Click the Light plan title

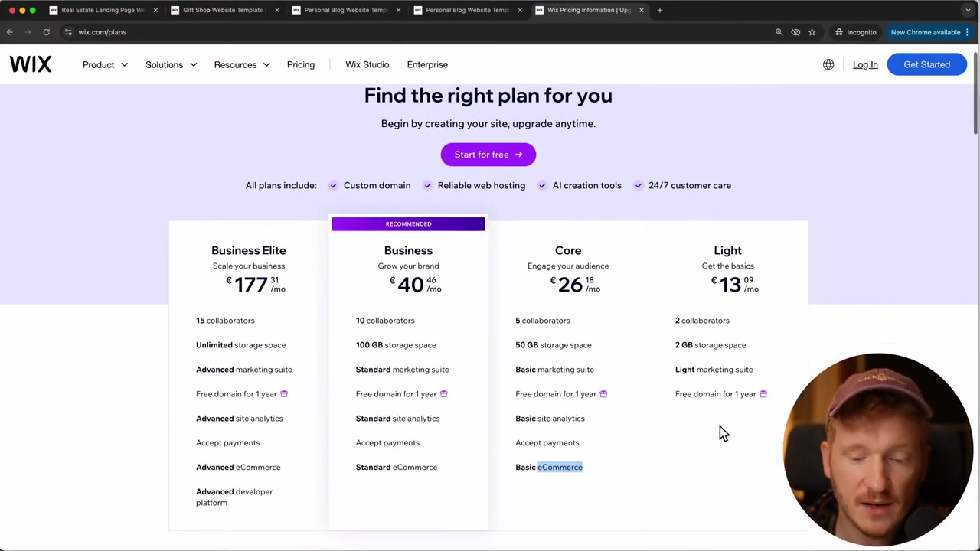[x=727, y=250]
